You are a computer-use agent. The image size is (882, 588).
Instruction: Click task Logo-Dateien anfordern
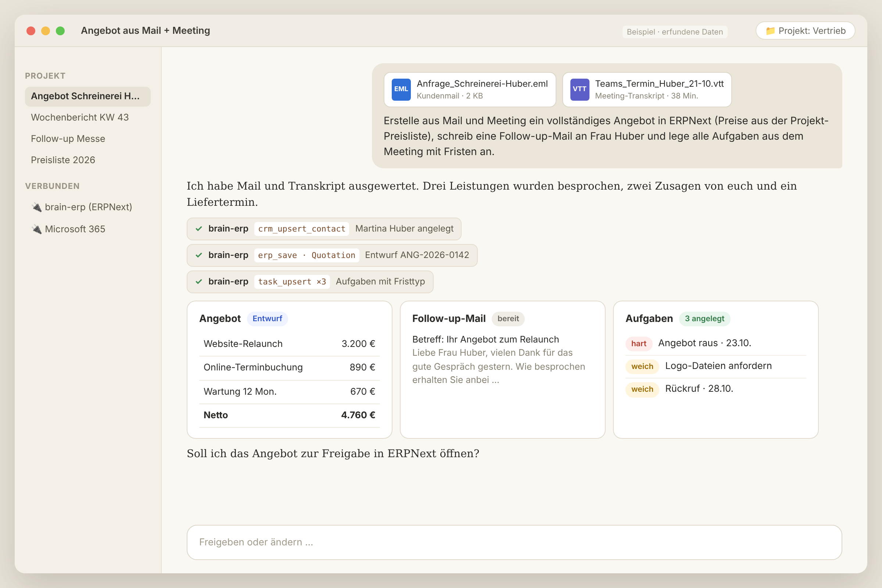tap(718, 366)
